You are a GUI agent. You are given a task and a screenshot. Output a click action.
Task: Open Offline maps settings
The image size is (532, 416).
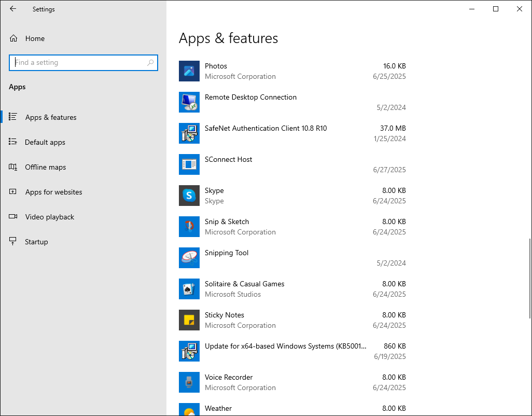83,167
